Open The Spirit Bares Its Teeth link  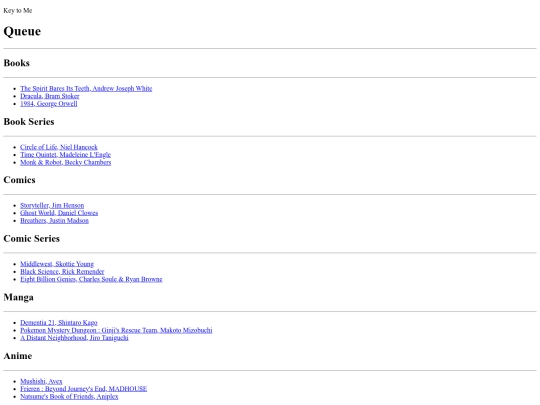[86, 89]
